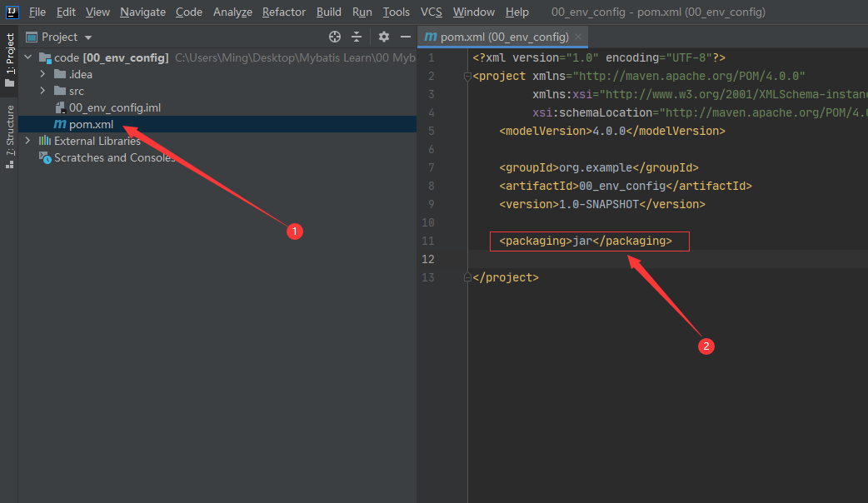868x503 pixels.
Task: Select 00_env_config.iml file
Action: [115, 108]
